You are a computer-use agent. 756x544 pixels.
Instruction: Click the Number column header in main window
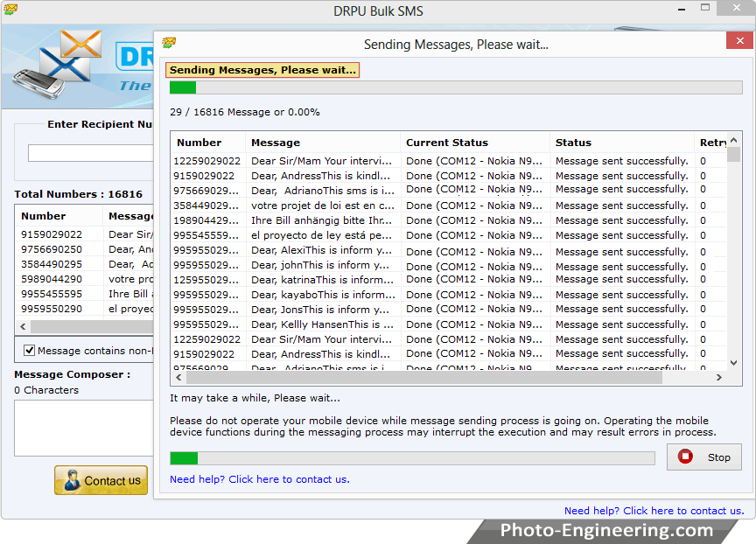pos(59,216)
